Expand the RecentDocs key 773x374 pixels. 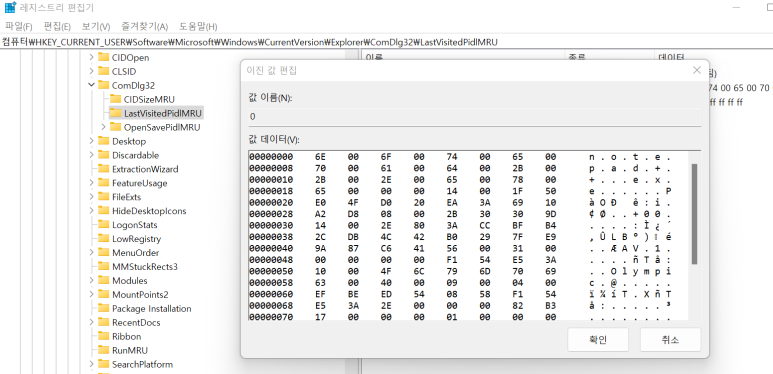pos(91,322)
